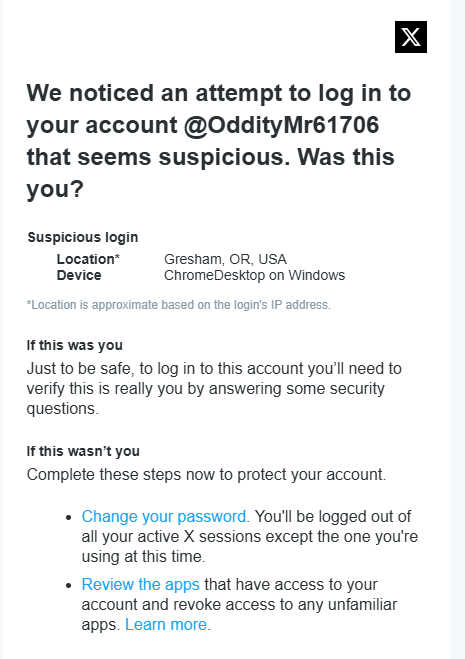This screenshot has width=465, height=659.
Task: Select the If this was you heading
Action: tap(75, 345)
